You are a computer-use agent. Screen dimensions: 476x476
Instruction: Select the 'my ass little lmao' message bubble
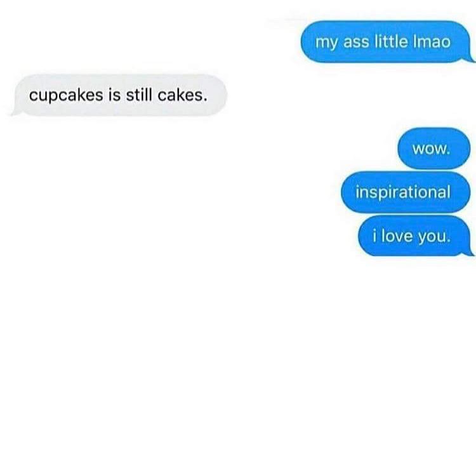click(x=386, y=42)
